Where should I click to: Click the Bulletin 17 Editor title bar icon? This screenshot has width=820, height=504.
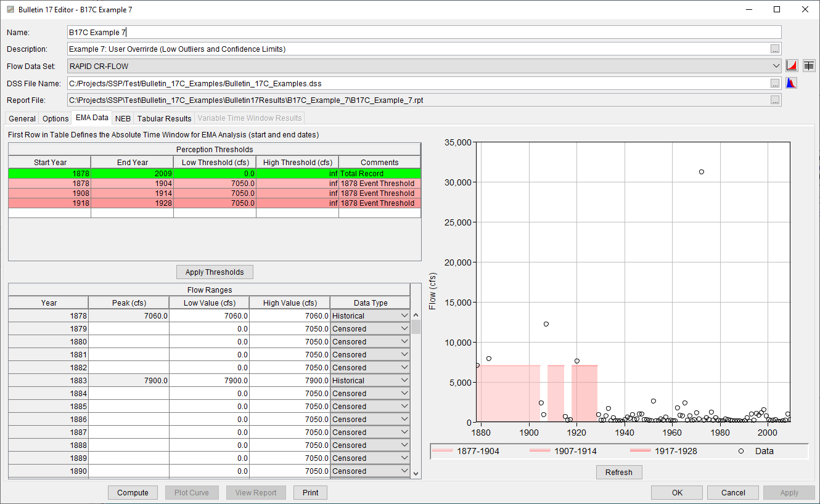(9, 9)
